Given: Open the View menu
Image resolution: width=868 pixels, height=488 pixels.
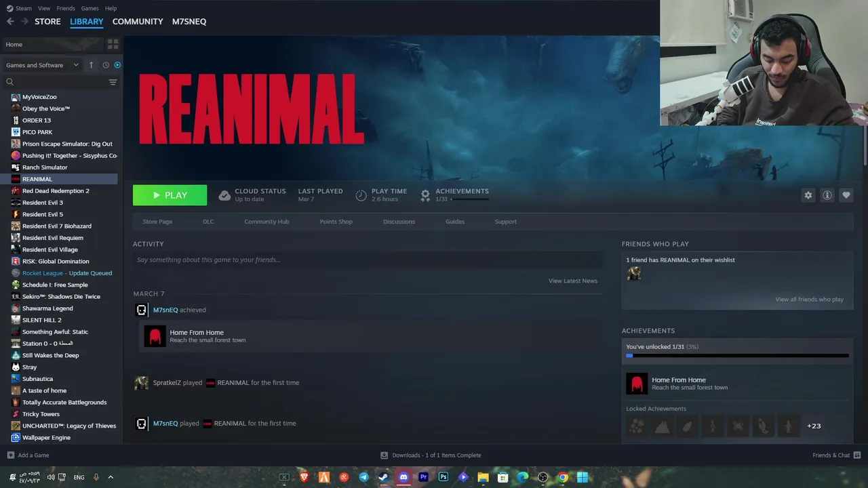Looking at the screenshot, I should pos(44,8).
